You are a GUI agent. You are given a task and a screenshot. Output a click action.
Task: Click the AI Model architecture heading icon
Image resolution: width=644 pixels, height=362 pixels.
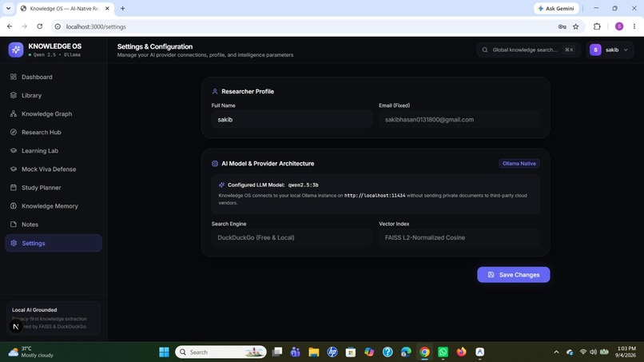point(215,164)
